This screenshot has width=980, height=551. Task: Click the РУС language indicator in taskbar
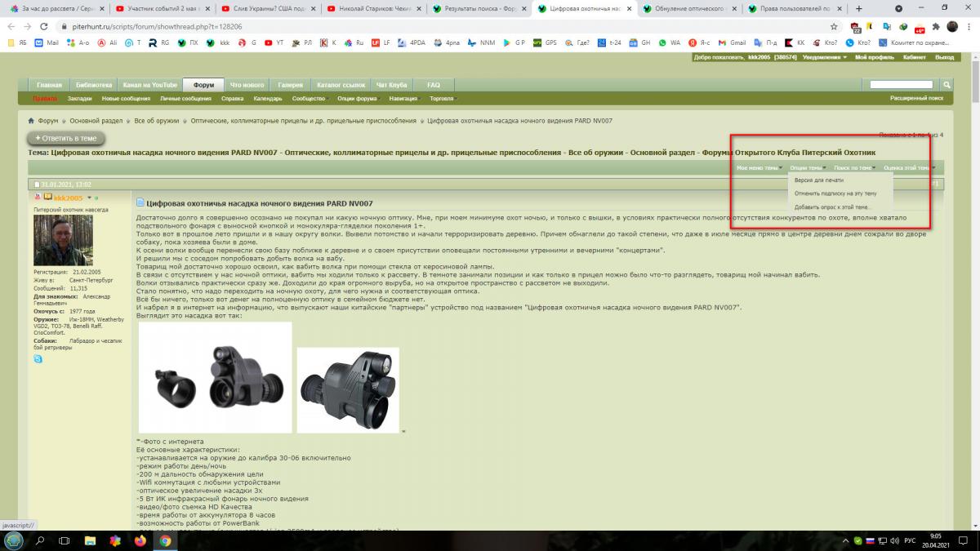(910, 540)
